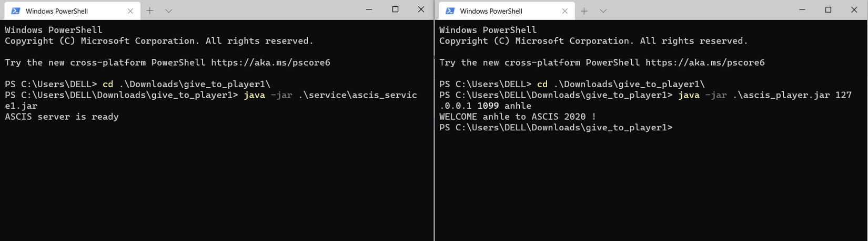The image size is (868, 241).
Task: Select the Windows PowerShell tab in the server window
Action: click(57, 11)
